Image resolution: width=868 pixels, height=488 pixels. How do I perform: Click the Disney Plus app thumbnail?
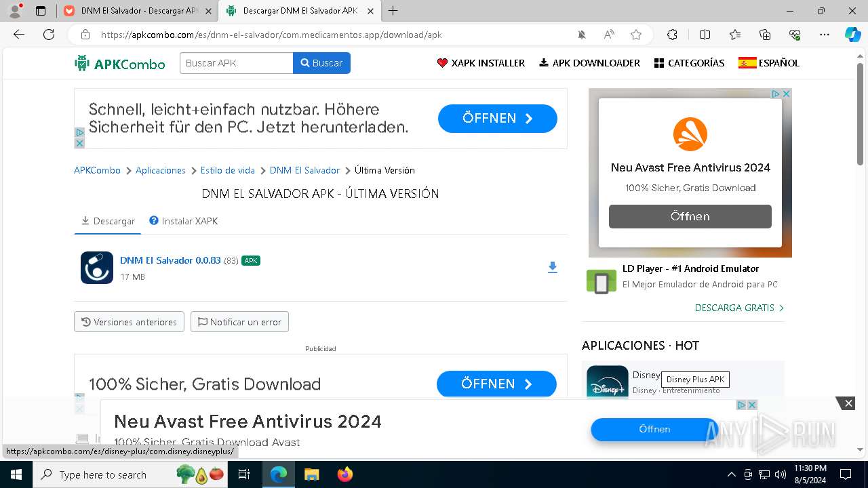[607, 382]
